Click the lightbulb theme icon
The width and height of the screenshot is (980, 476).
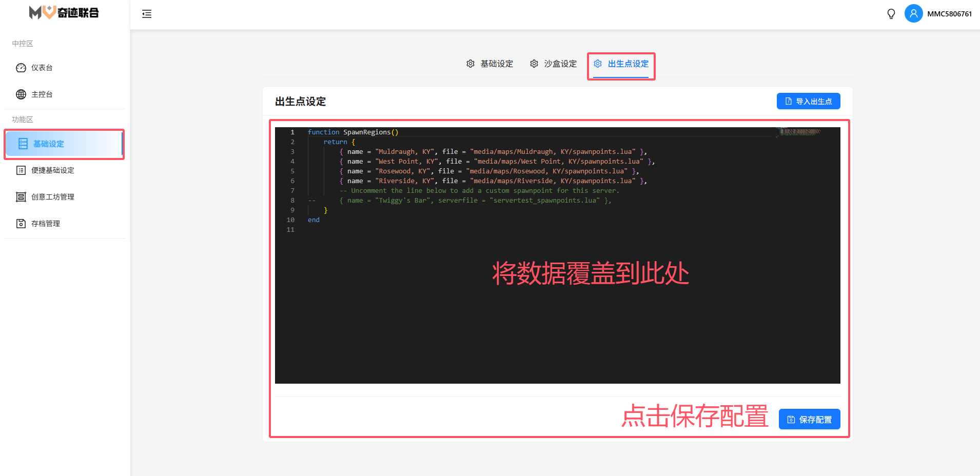tap(891, 14)
